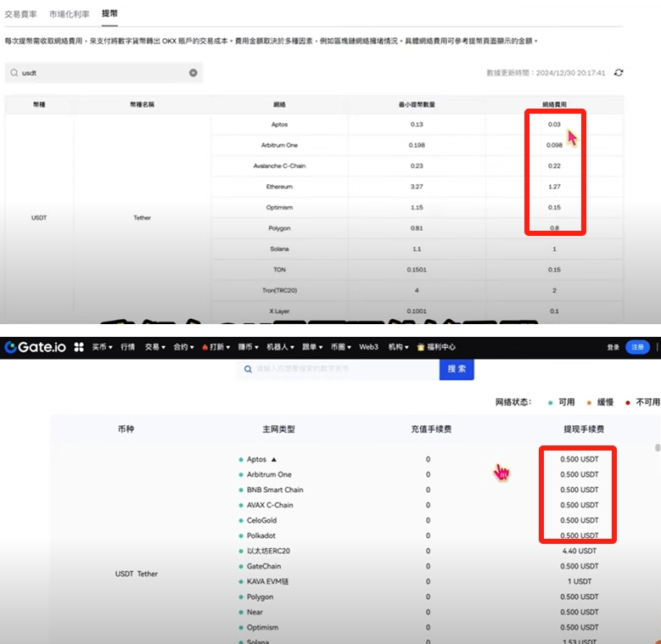Open the 行情 menu item
Viewport: 661px width, 644px height.
tap(128, 347)
